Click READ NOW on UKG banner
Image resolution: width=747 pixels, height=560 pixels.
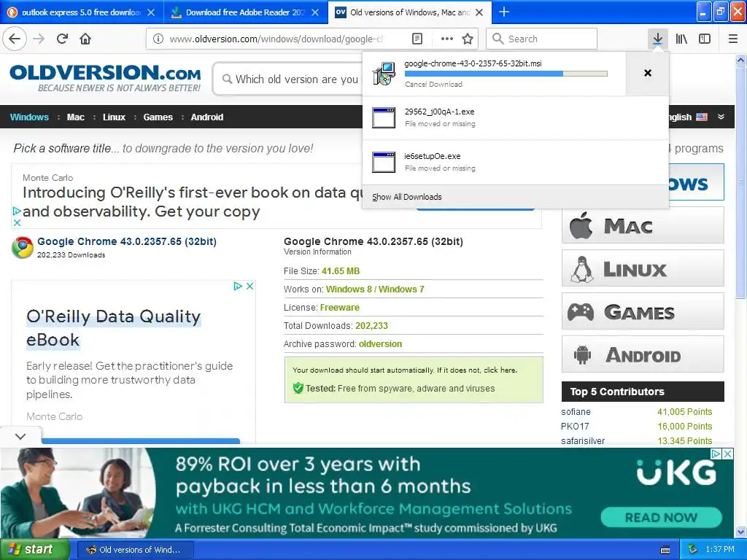[x=661, y=518]
